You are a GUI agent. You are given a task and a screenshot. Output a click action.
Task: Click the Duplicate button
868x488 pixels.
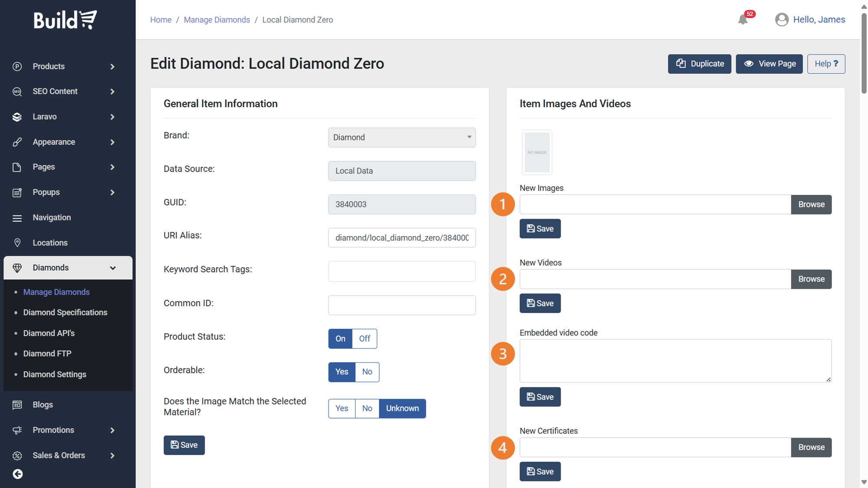[x=699, y=64]
